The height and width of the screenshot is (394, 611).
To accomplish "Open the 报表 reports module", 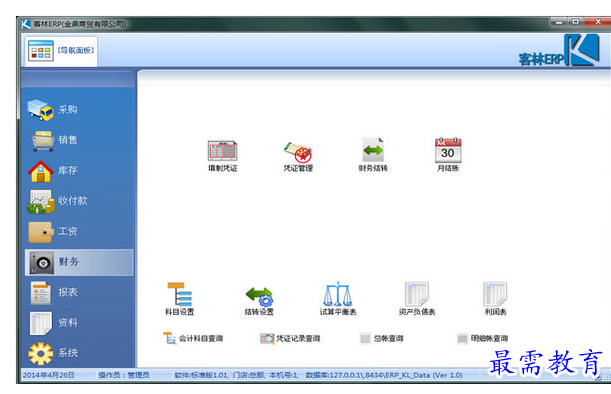I will 54,292.
